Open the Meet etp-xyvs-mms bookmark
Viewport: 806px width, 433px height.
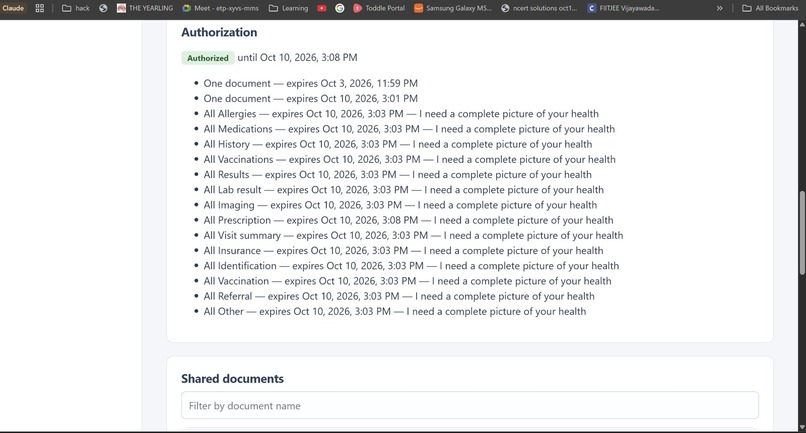point(221,8)
